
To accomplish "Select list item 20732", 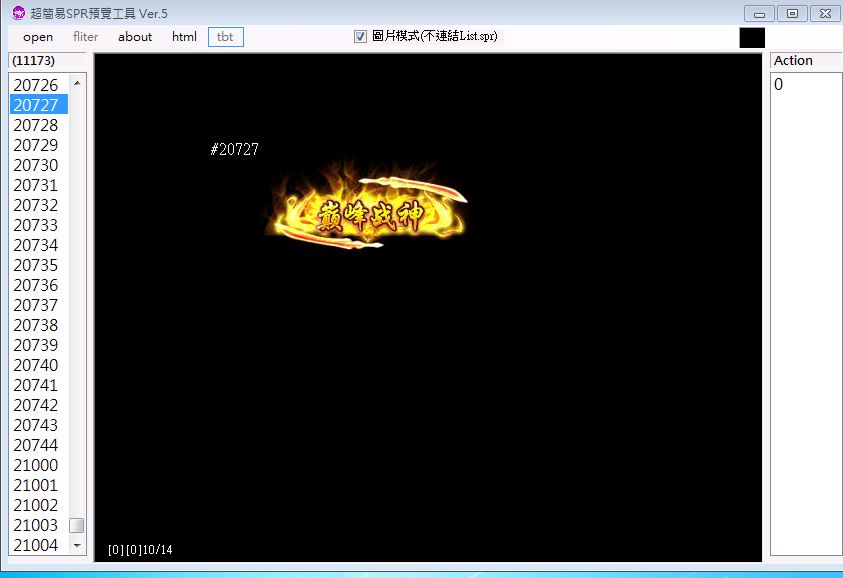I will tap(39, 205).
